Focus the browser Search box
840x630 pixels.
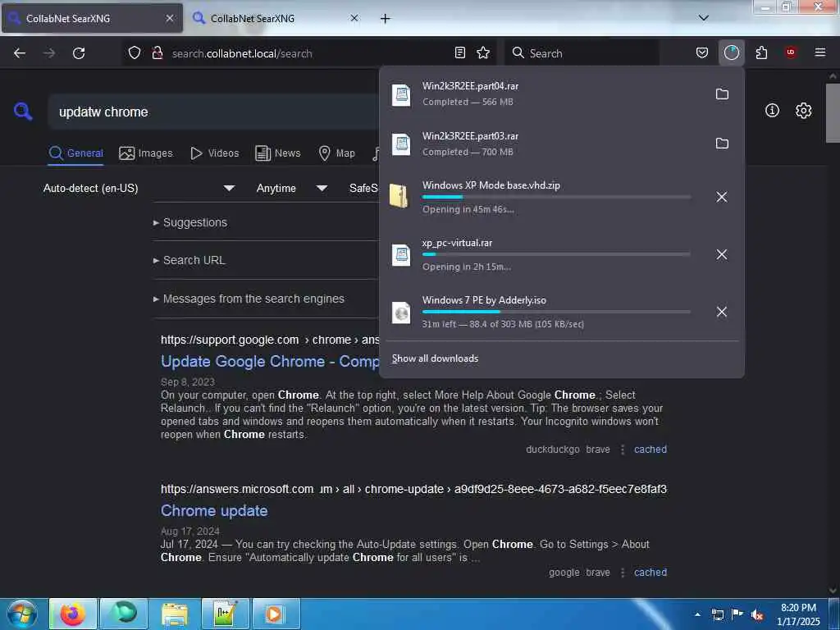583,53
